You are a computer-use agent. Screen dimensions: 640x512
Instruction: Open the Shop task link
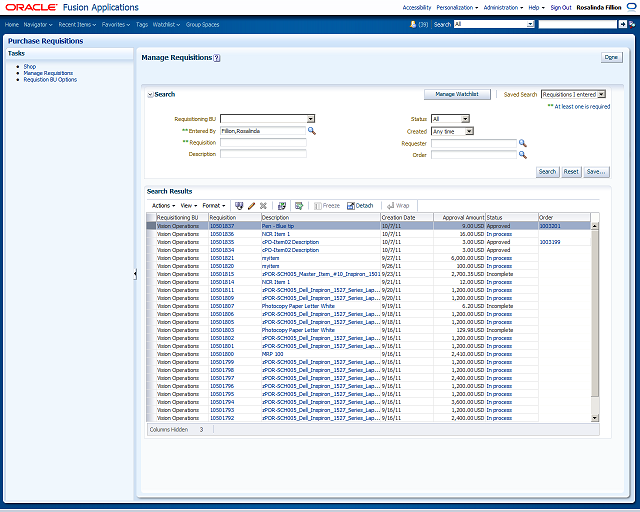[30, 67]
